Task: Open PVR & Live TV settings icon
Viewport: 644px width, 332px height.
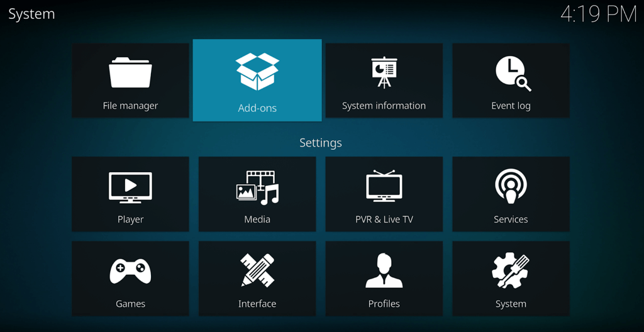Action: (384, 185)
